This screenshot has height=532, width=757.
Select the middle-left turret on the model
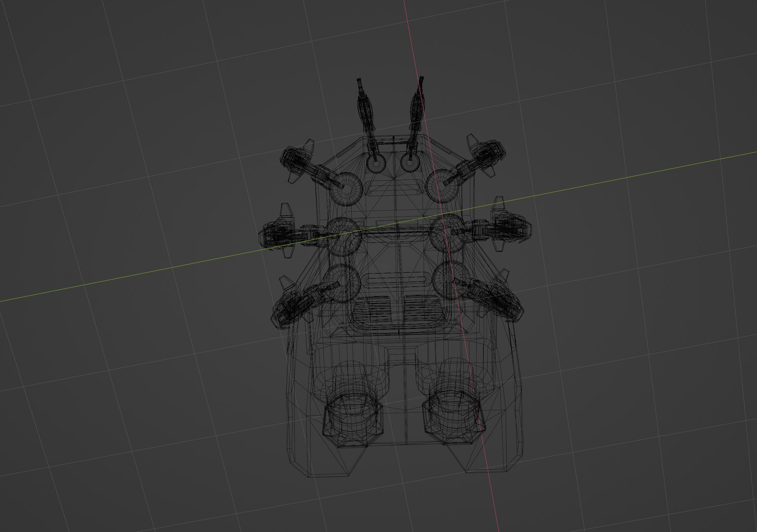click(x=292, y=232)
